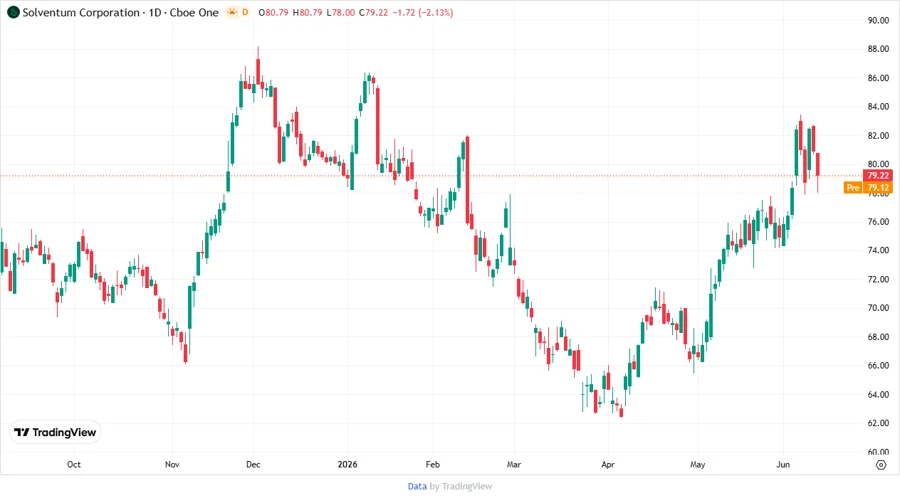Click the change value −1.72 (−2.13%)
Image resolution: width=900 pixels, height=498 pixels.
[x=423, y=12]
